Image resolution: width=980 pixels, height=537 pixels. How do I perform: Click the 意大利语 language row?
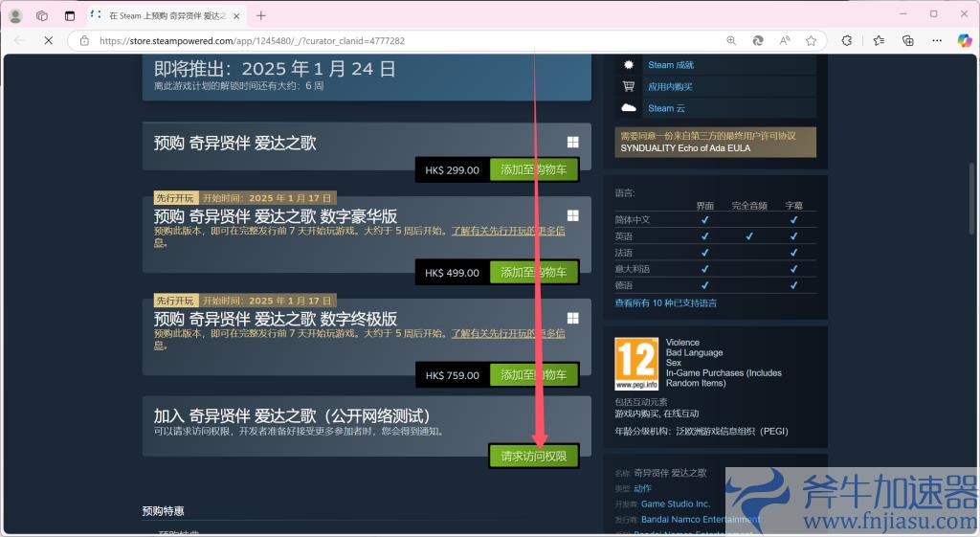coord(715,269)
